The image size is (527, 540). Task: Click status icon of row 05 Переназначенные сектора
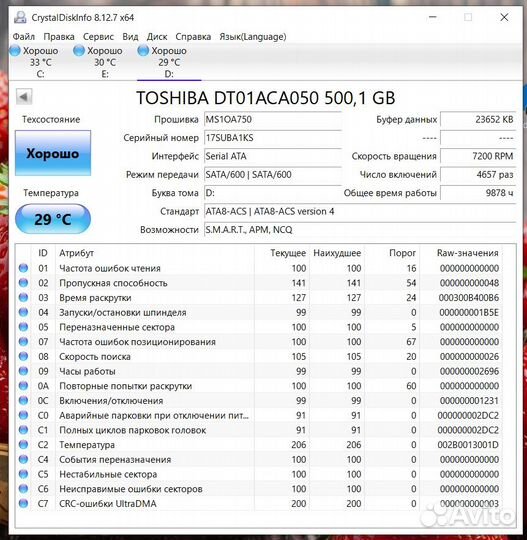[23, 327]
